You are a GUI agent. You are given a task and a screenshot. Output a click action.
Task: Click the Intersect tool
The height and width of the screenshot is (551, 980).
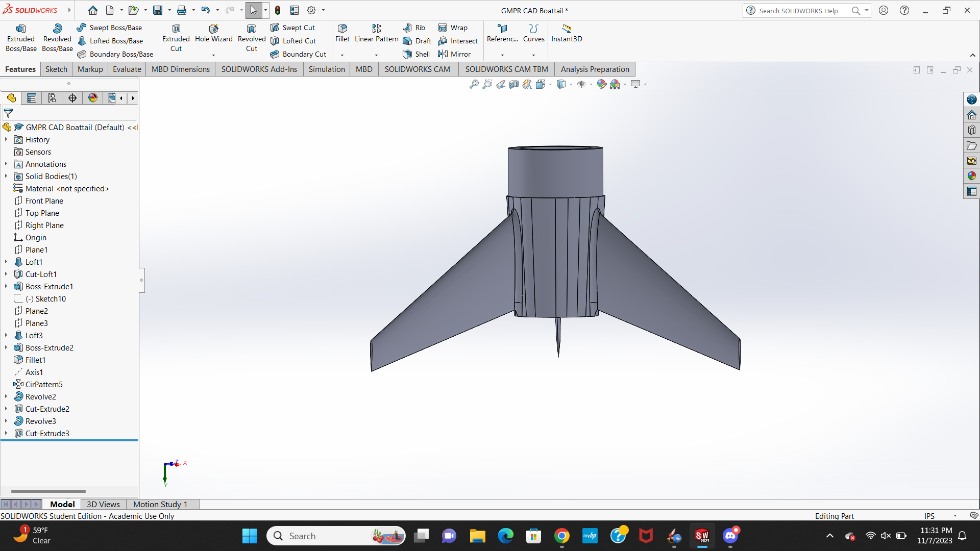click(x=458, y=41)
